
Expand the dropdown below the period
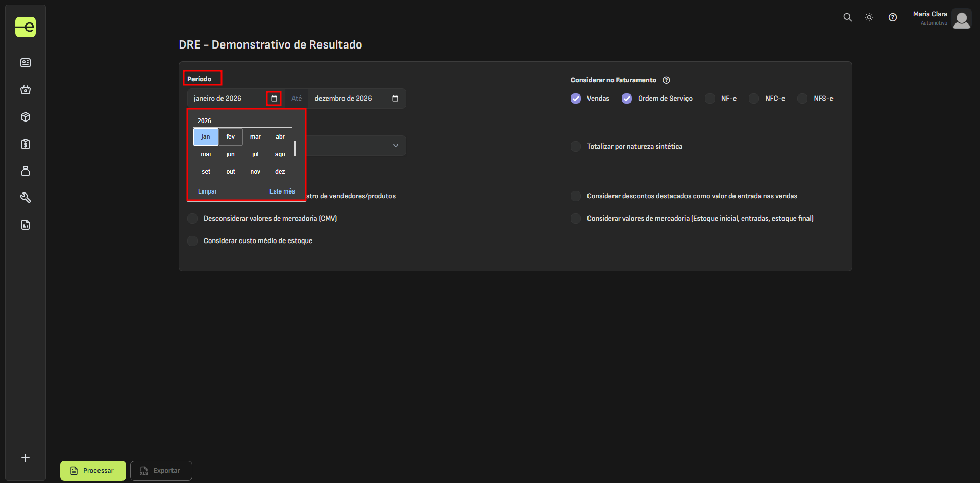tap(395, 146)
